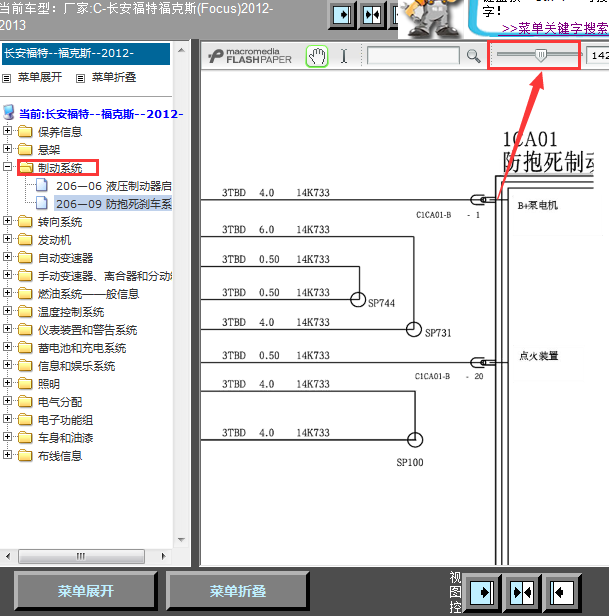Expand the 温度控制系统 tree node
This screenshot has width=609, height=616.
tap(7, 311)
